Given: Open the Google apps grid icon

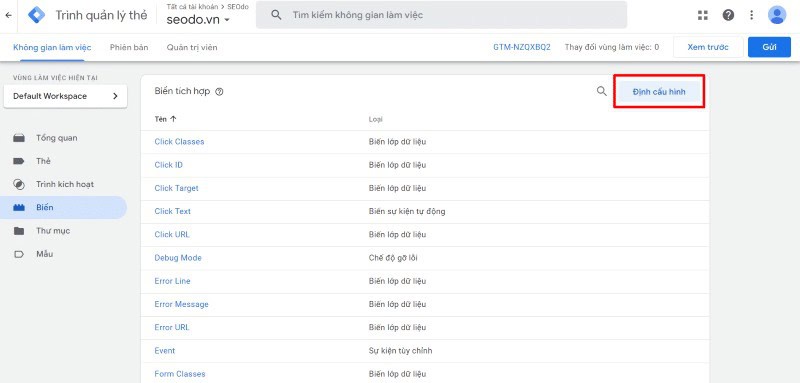Looking at the screenshot, I should coord(703,15).
